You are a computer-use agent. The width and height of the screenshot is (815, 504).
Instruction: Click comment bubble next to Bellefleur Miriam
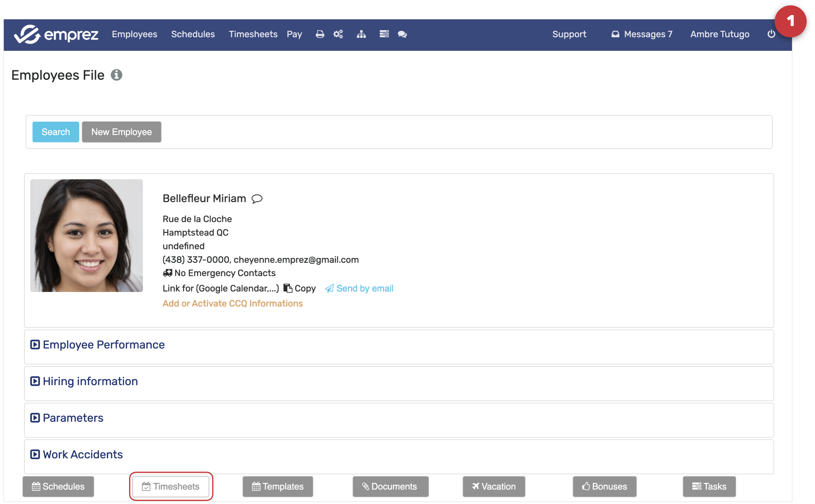click(x=257, y=199)
